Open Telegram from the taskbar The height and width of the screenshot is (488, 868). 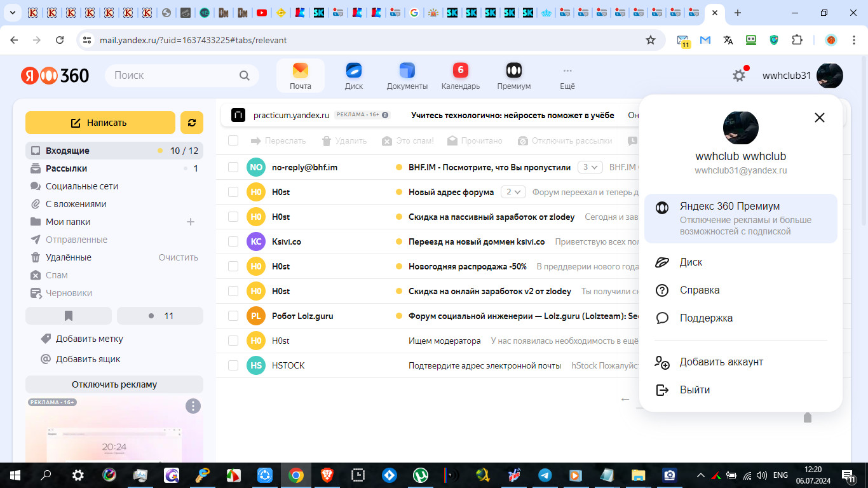pos(545,475)
